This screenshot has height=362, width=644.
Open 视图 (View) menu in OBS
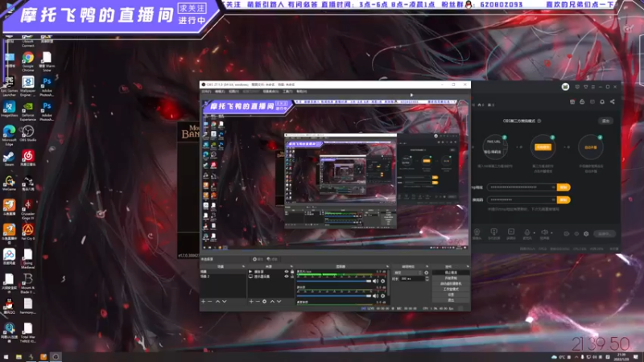[233, 91]
